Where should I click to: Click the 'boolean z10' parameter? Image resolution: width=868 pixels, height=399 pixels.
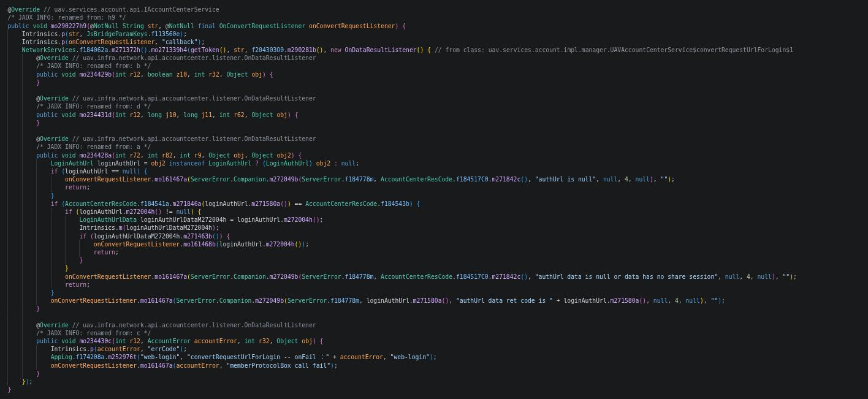pyautogui.click(x=167, y=75)
